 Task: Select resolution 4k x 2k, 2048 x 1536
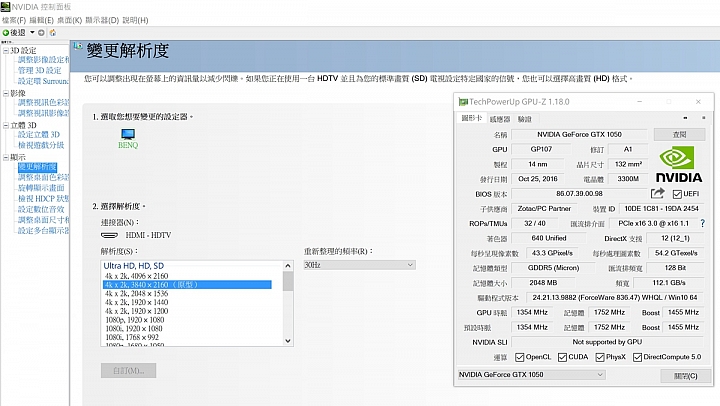(x=136, y=293)
